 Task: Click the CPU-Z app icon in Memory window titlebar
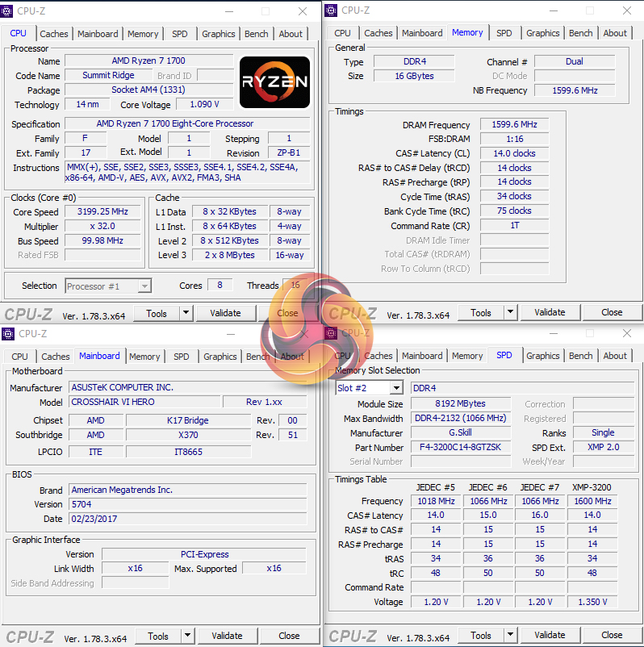point(331,10)
